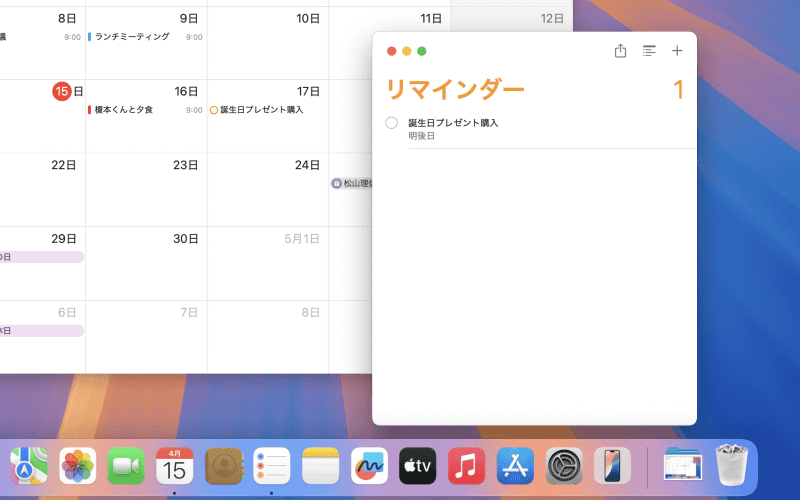The height and width of the screenshot is (500, 800).
Task: Open System Settings from the Dock
Action: [x=564, y=466]
